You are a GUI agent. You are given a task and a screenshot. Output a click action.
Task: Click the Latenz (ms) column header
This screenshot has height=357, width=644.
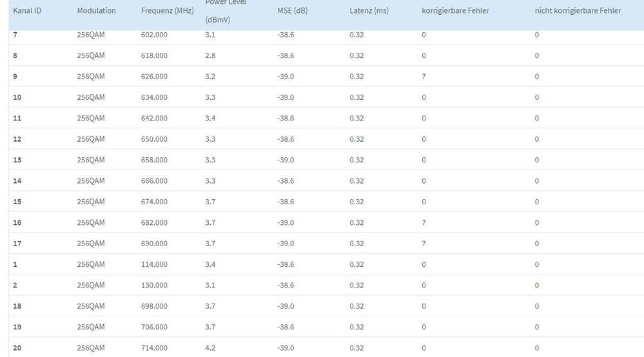pyautogui.click(x=369, y=11)
